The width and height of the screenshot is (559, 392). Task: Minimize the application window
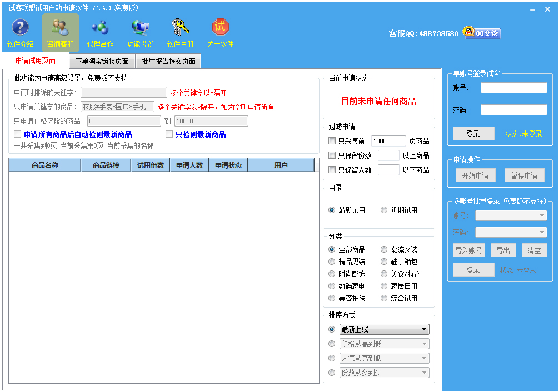tap(533, 9)
